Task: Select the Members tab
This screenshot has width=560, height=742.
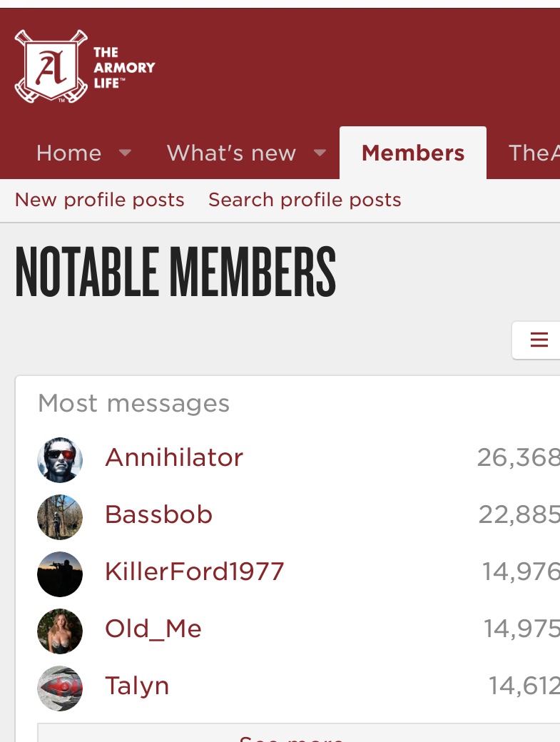Action: pyautogui.click(x=413, y=153)
